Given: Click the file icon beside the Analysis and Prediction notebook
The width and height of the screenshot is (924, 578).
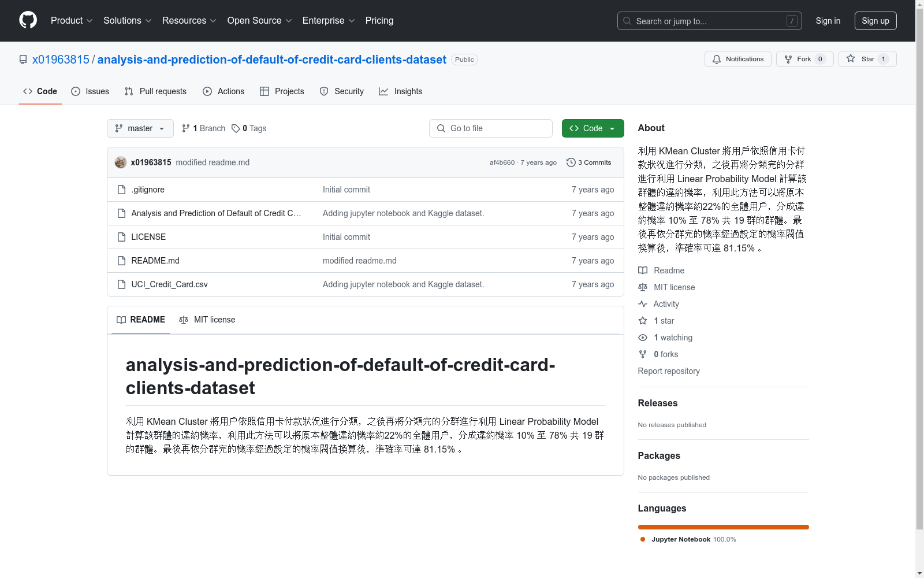Looking at the screenshot, I should [x=121, y=213].
